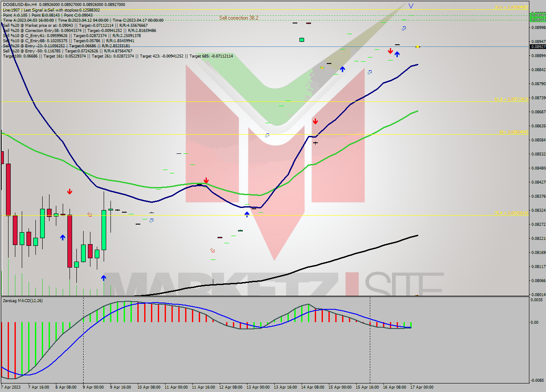Screen dimensions: 546x392
Task: Click the 0.08842 price axis label
Action: pyautogui.click(x=538, y=69)
